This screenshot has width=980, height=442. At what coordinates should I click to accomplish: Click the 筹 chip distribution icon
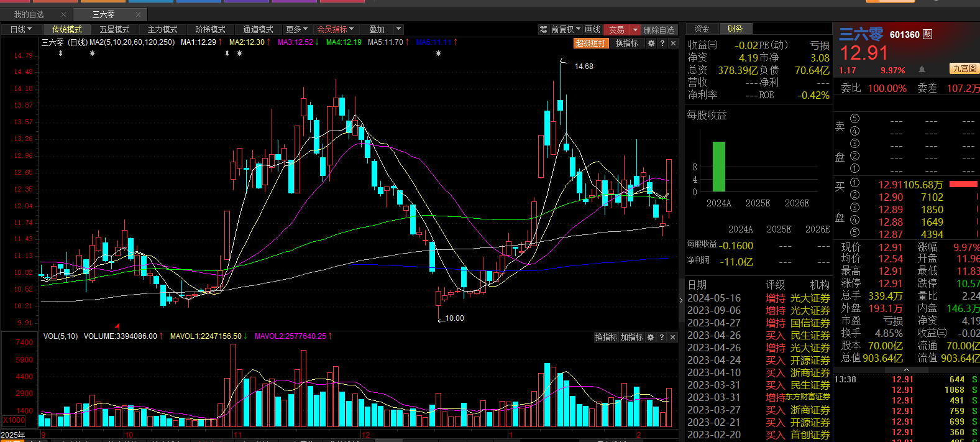(543, 29)
